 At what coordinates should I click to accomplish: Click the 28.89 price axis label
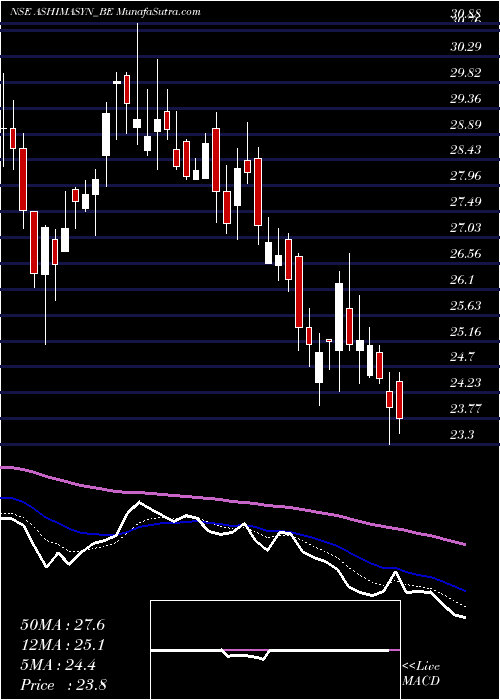[x=467, y=124]
